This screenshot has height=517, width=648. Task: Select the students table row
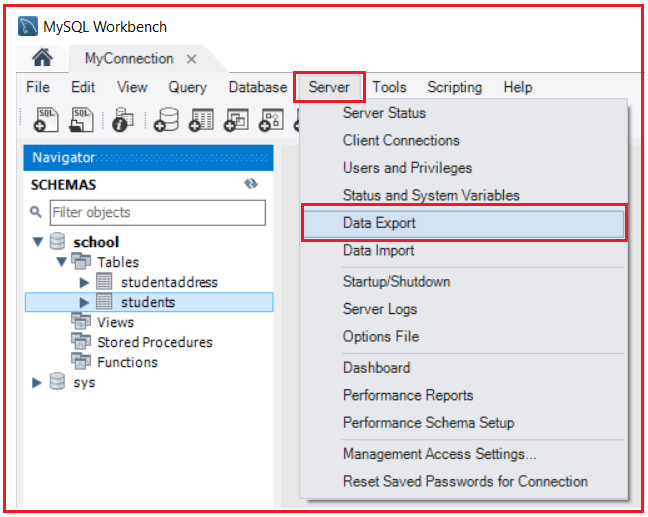point(149,302)
